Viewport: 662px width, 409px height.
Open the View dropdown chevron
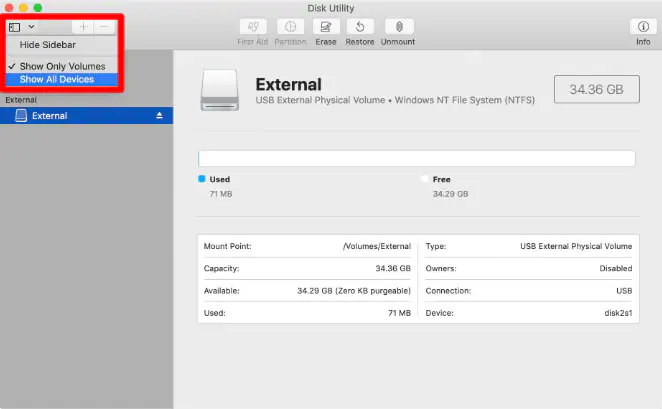coord(31,27)
